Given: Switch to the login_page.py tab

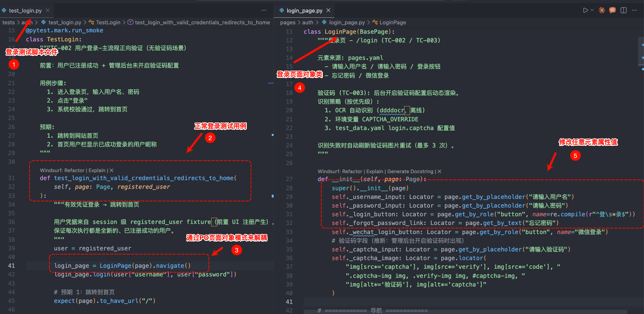Looking at the screenshot, I should coord(305,10).
